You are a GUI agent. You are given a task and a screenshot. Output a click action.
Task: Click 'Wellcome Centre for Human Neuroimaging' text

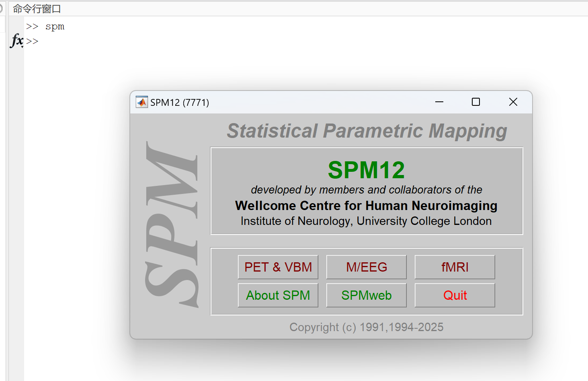point(366,206)
